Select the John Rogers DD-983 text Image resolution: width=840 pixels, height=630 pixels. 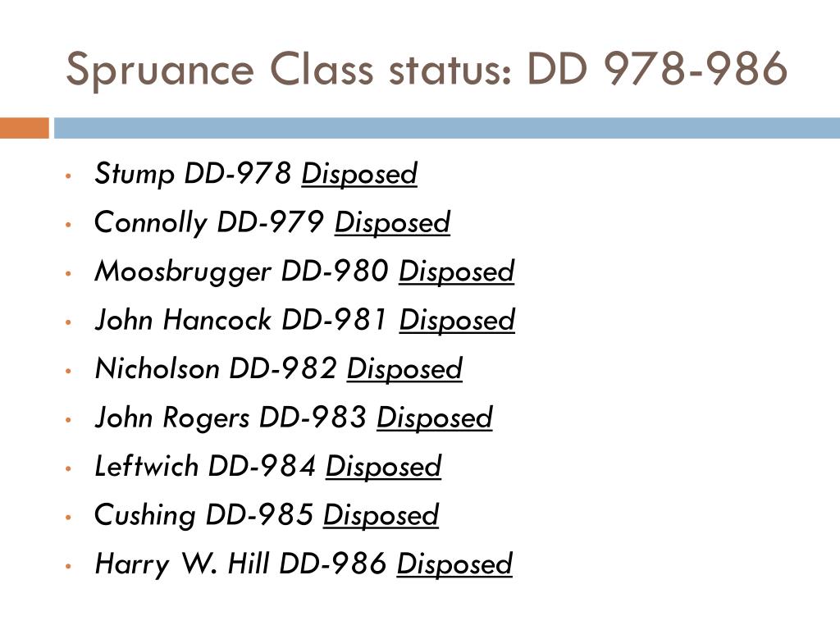click(x=231, y=418)
